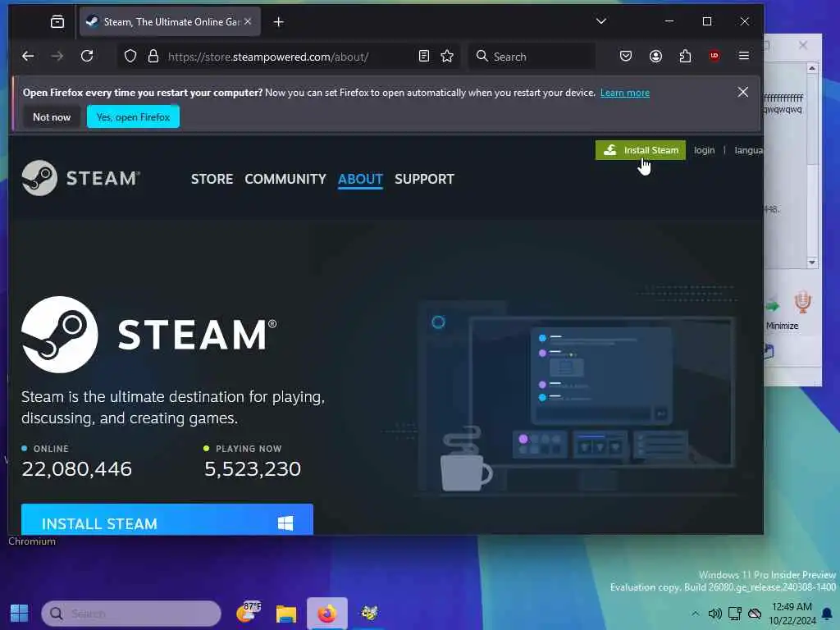The image size is (840, 630).
Task: Click green Install Steam button in header
Action: [x=640, y=150]
